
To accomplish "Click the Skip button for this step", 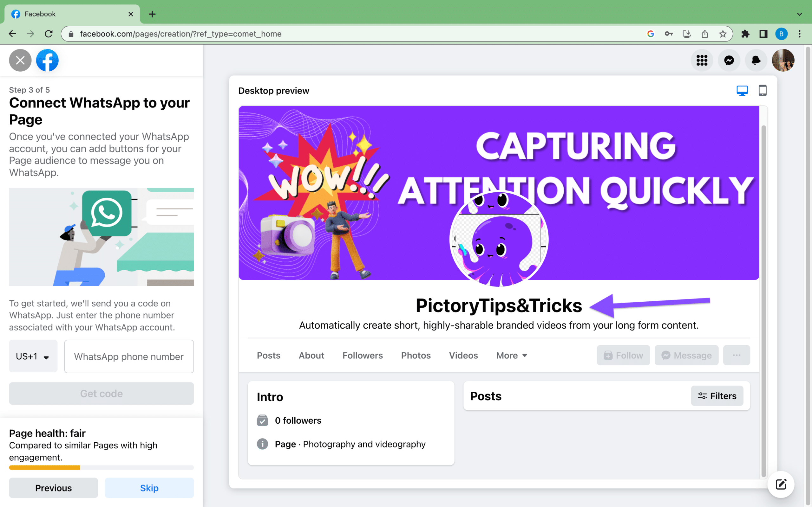I will (149, 488).
